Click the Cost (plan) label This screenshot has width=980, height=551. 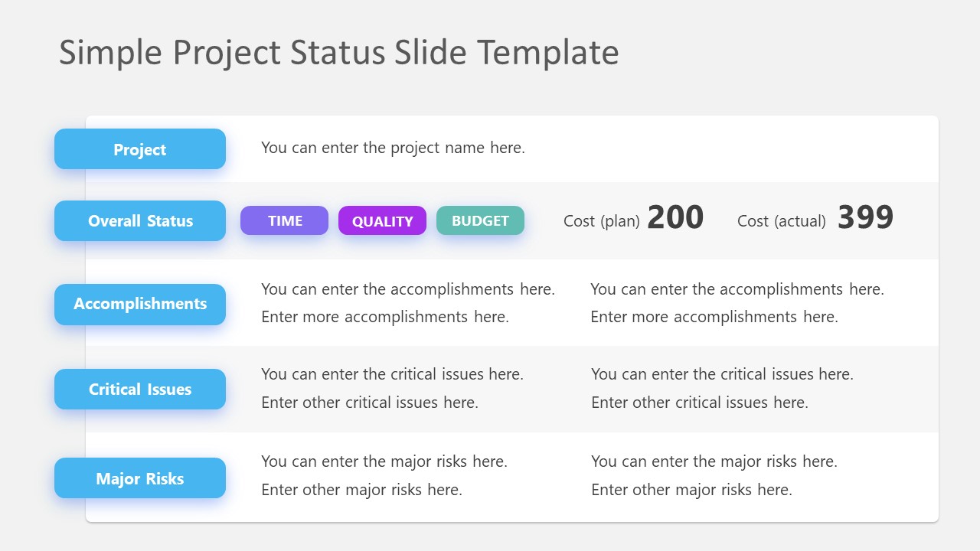[602, 221]
